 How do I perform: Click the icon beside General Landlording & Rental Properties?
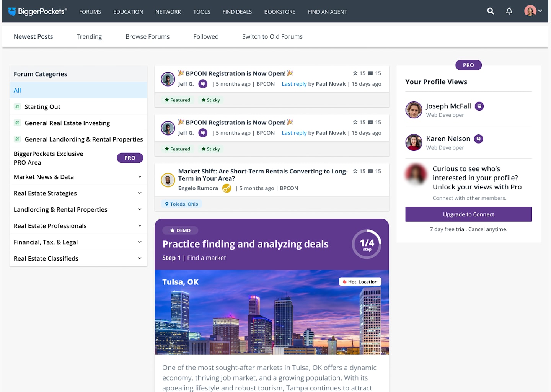(x=17, y=139)
